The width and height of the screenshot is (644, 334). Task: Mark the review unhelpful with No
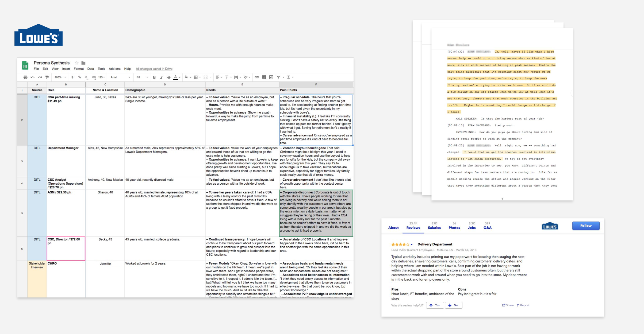pyautogui.click(x=453, y=305)
